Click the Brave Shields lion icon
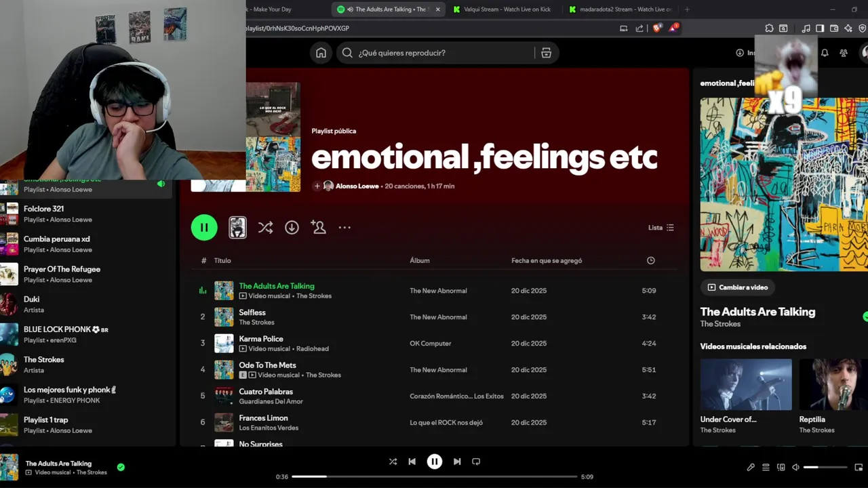868x488 pixels. (656, 28)
